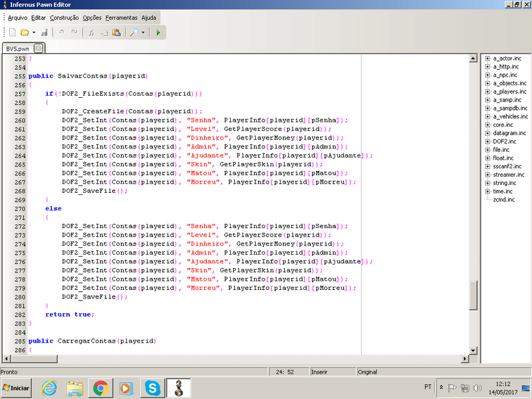
Task: Select datagram.inc in the include list
Action: pyautogui.click(x=509, y=133)
